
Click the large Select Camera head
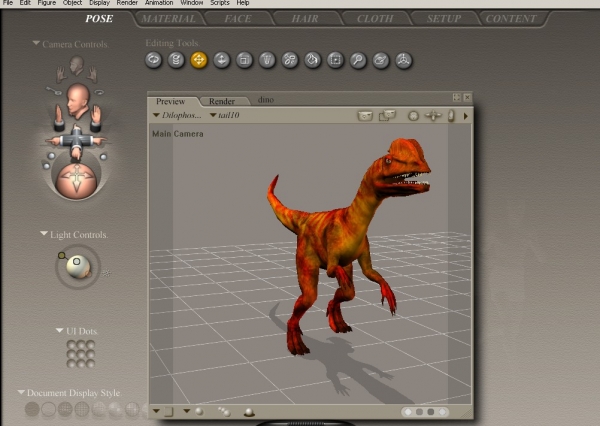pyautogui.click(x=78, y=101)
